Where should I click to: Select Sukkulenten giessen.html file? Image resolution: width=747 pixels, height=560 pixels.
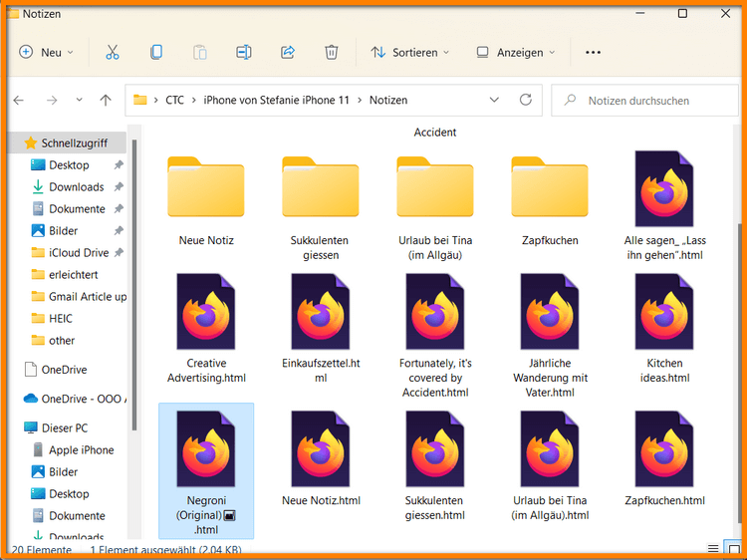(x=435, y=466)
